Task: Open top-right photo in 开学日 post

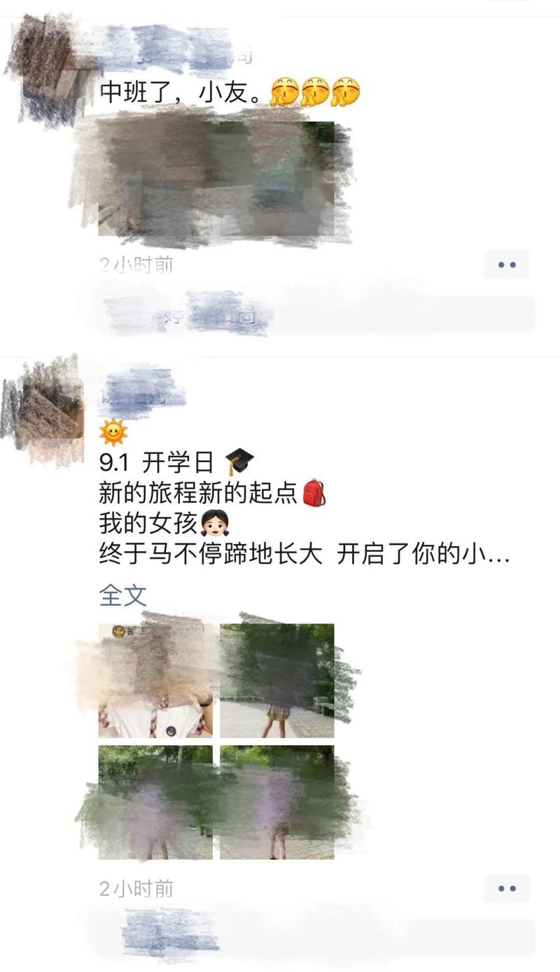Action: tap(277, 681)
